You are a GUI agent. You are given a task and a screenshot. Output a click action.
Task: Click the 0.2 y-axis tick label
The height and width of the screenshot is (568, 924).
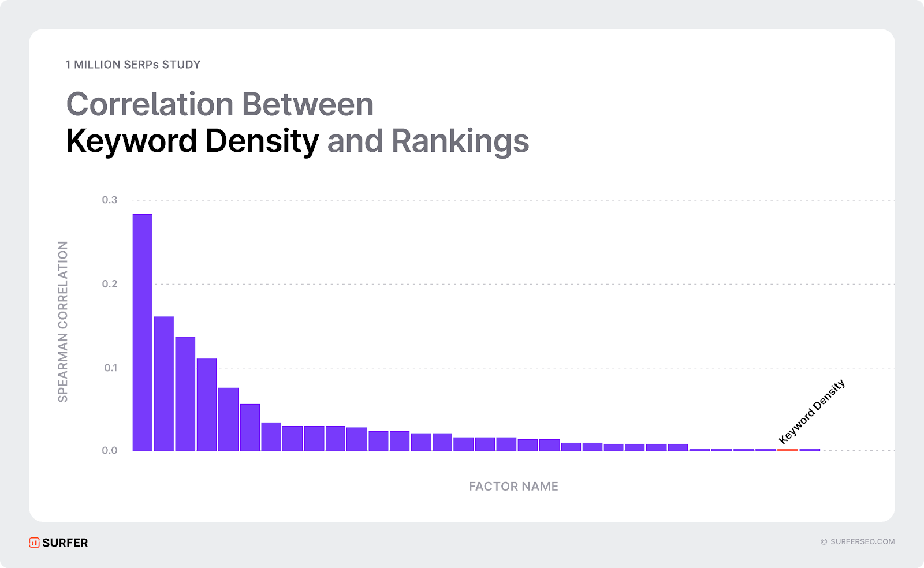click(x=110, y=283)
